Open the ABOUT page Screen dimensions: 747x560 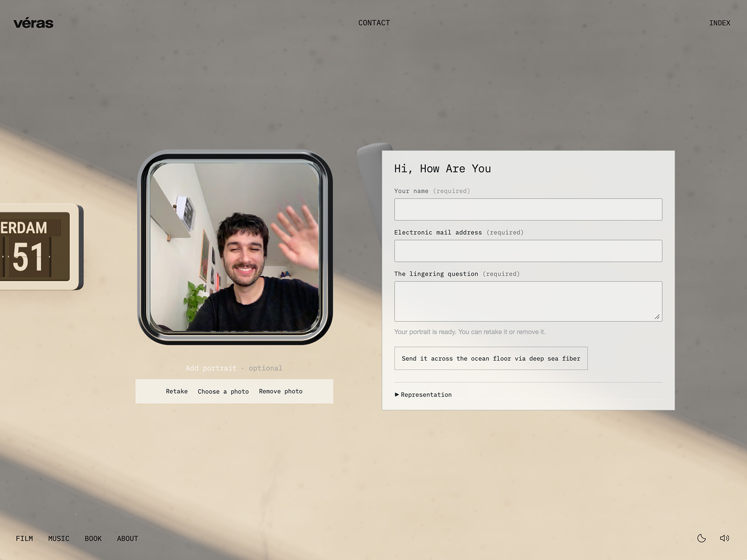tap(127, 539)
